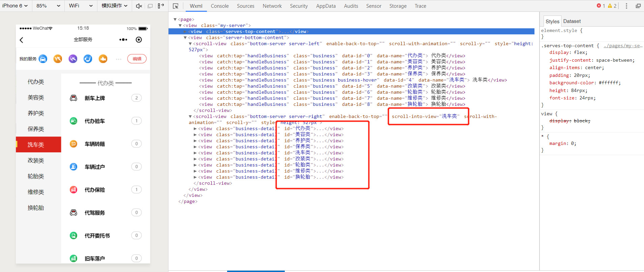The width and height of the screenshot is (644, 272).
Task: Expand the business-detail node with id 洗车类
Action: coord(195,153)
